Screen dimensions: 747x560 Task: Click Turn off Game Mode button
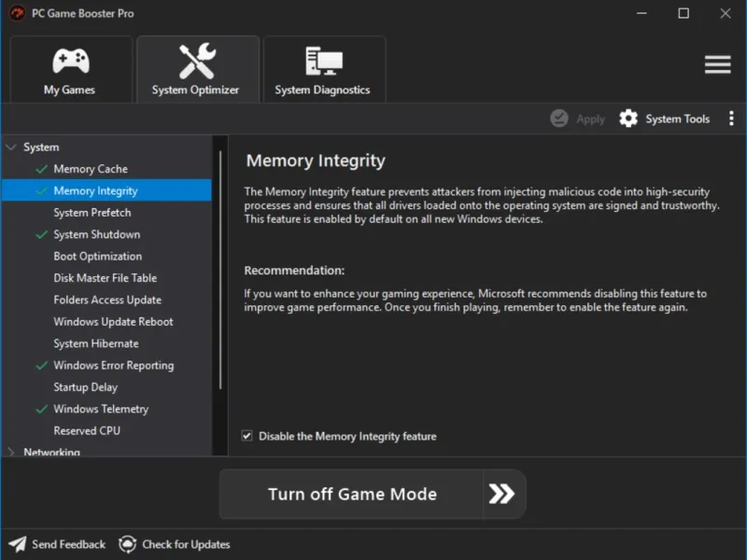click(352, 495)
